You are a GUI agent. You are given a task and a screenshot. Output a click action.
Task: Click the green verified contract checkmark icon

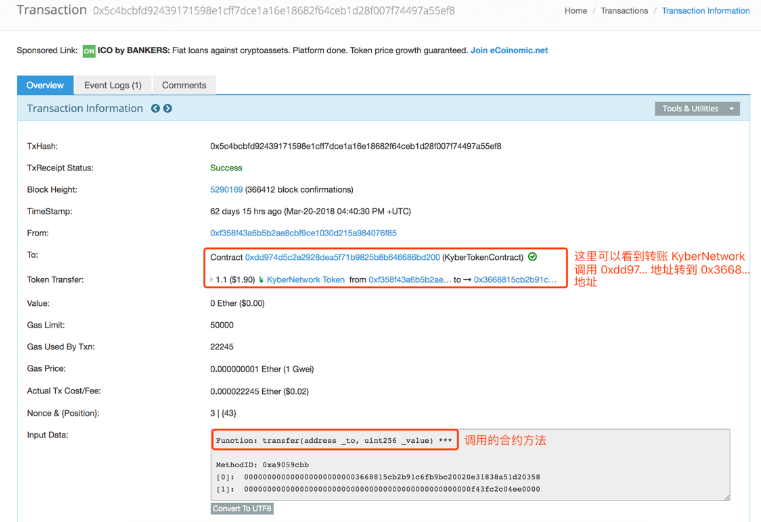coord(532,257)
